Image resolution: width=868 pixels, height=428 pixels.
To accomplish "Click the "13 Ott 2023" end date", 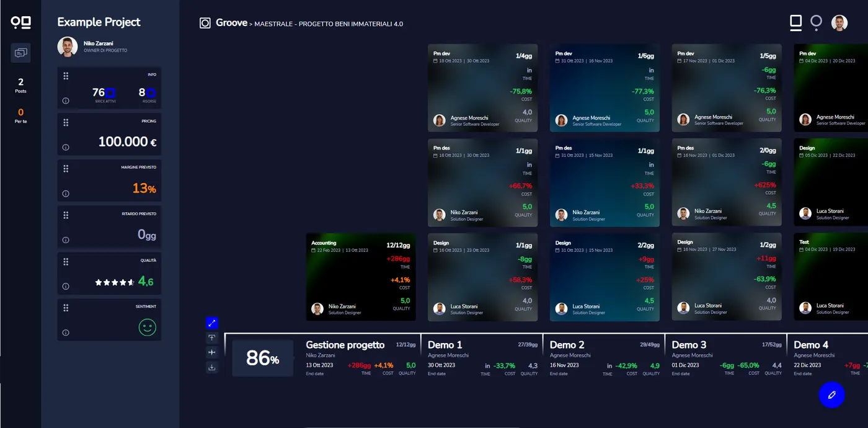I will [x=319, y=365].
